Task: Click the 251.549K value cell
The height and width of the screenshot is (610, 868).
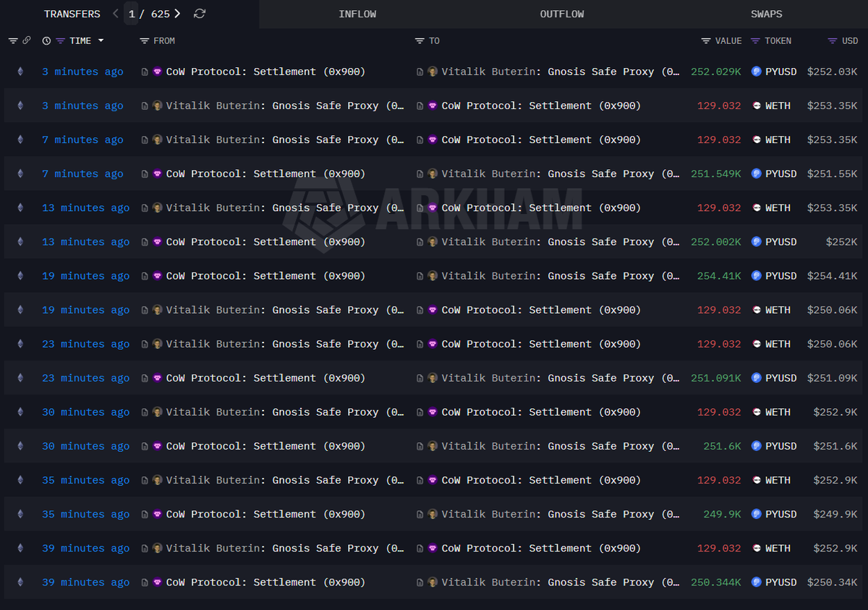Action: tap(715, 174)
